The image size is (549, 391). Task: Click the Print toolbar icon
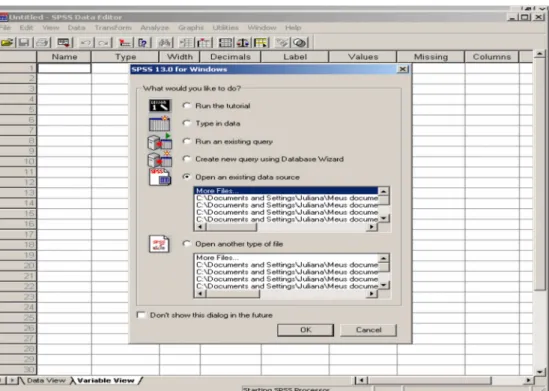(x=43, y=43)
